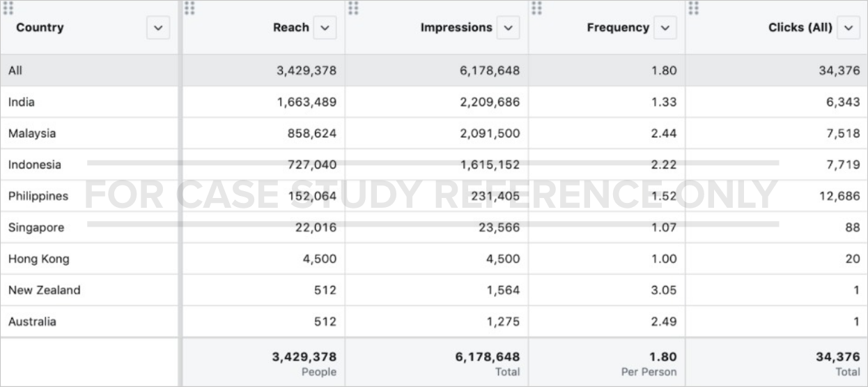Viewport: 868px width, 387px height.
Task: Click the Country column drag handle icon
Action: (x=9, y=8)
